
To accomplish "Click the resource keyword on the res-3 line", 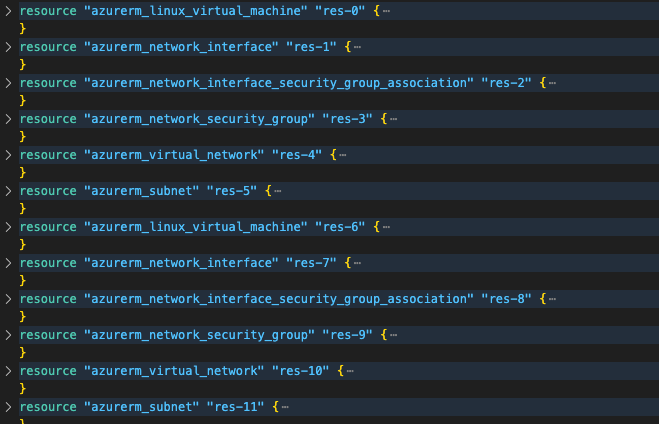I will (x=48, y=119).
